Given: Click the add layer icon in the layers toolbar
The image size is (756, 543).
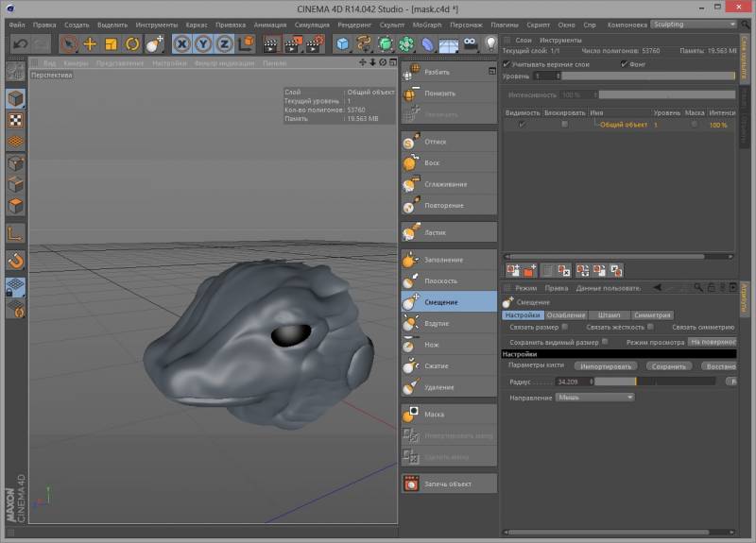Looking at the screenshot, I should 512,271.
